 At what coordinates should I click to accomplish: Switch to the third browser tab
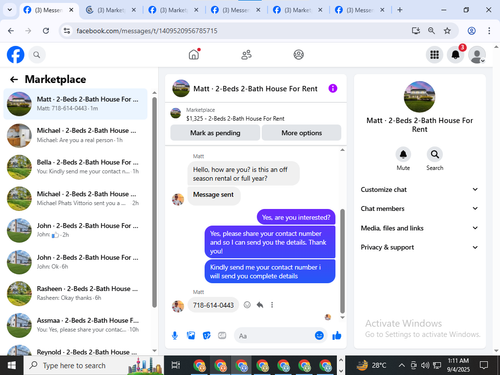coord(173,10)
